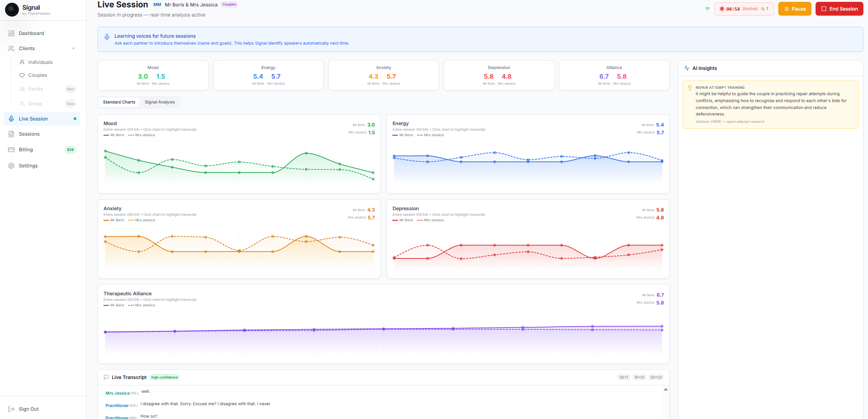This screenshot has width=868, height=419.
Task: Click the Mood chart peak data point
Action: point(306,153)
